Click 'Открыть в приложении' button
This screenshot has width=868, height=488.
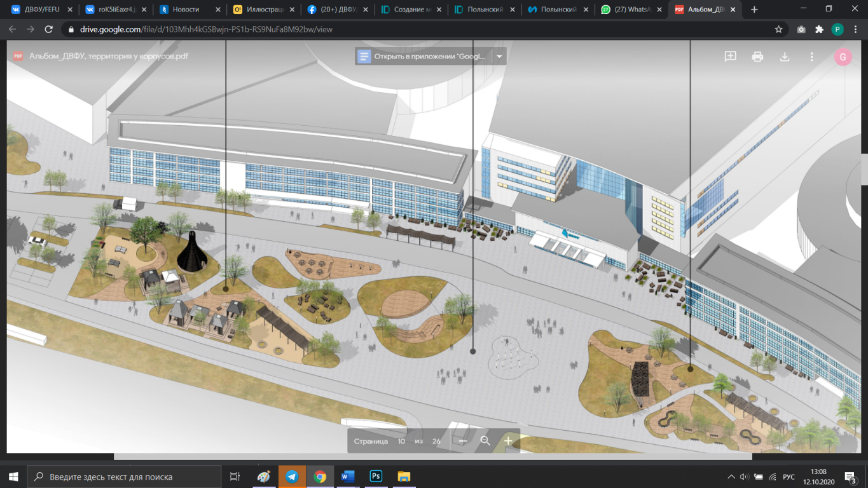[x=423, y=57]
